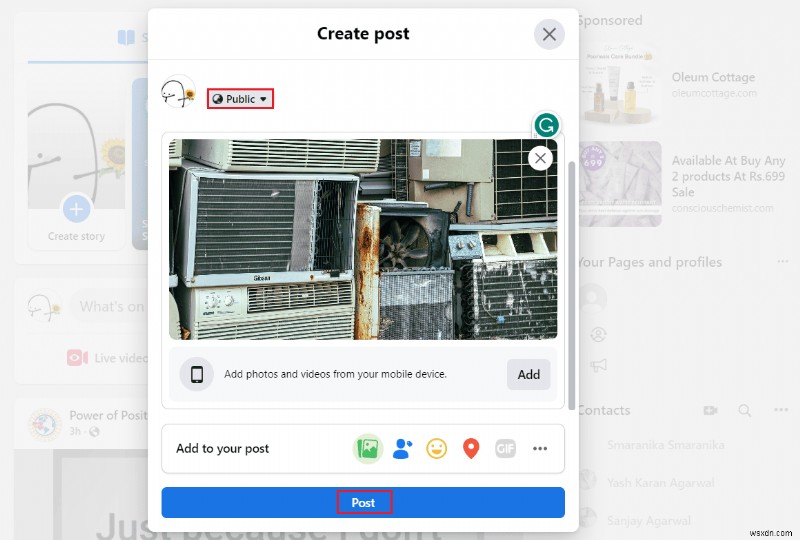This screenshot has height=540, width=800.
Task: Click the switch profile icon under Pages
Action: (x=598, y=335)
